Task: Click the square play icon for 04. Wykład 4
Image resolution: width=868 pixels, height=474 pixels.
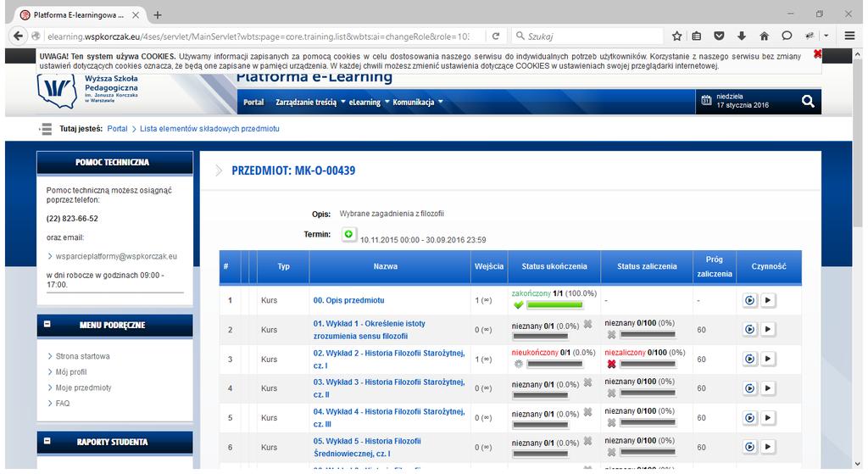Action: (x=768, y=417)
